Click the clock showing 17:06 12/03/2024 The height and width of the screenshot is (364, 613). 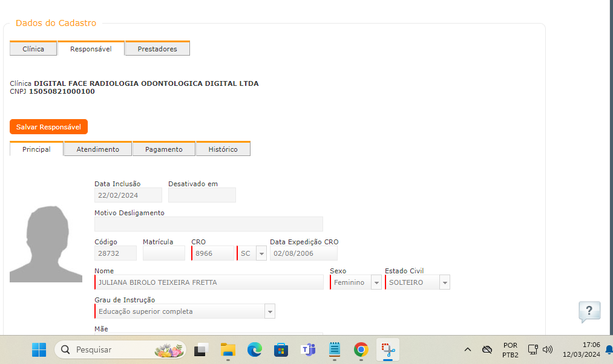point(581,349)
